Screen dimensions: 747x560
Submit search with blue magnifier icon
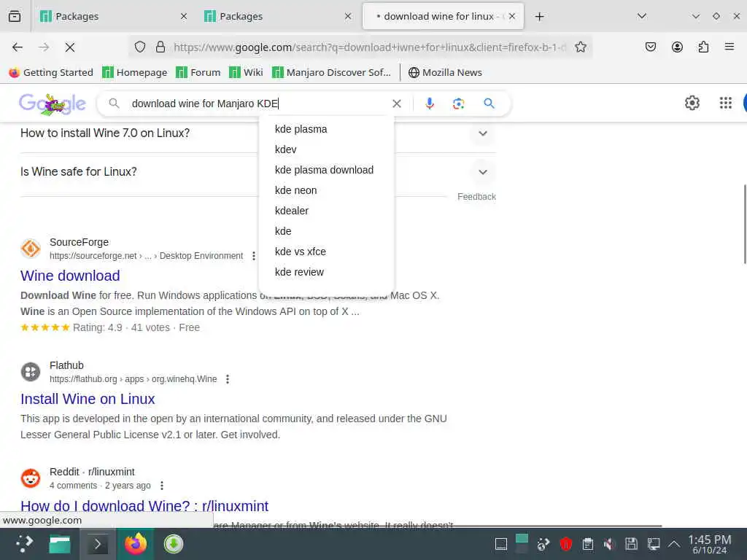point(489,104)
